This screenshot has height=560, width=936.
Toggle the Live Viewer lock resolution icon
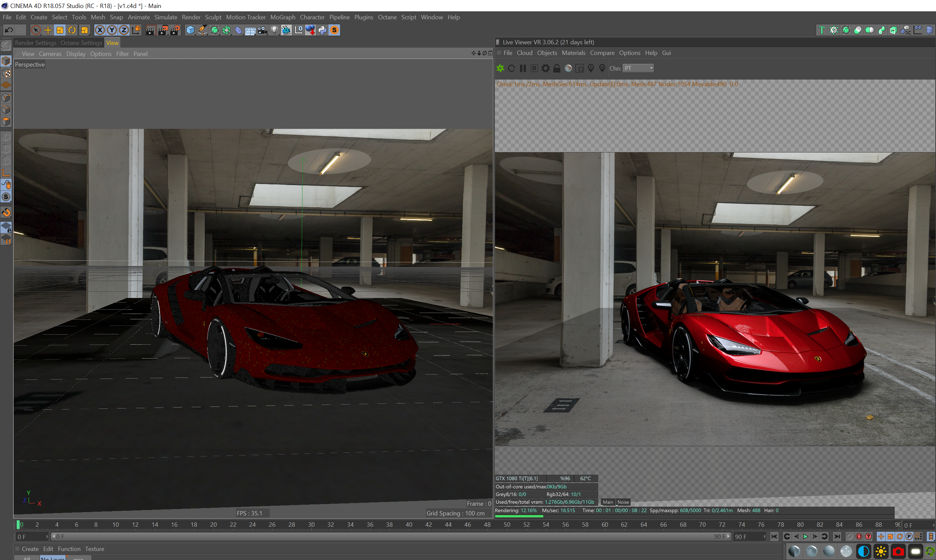coord(557,68)
